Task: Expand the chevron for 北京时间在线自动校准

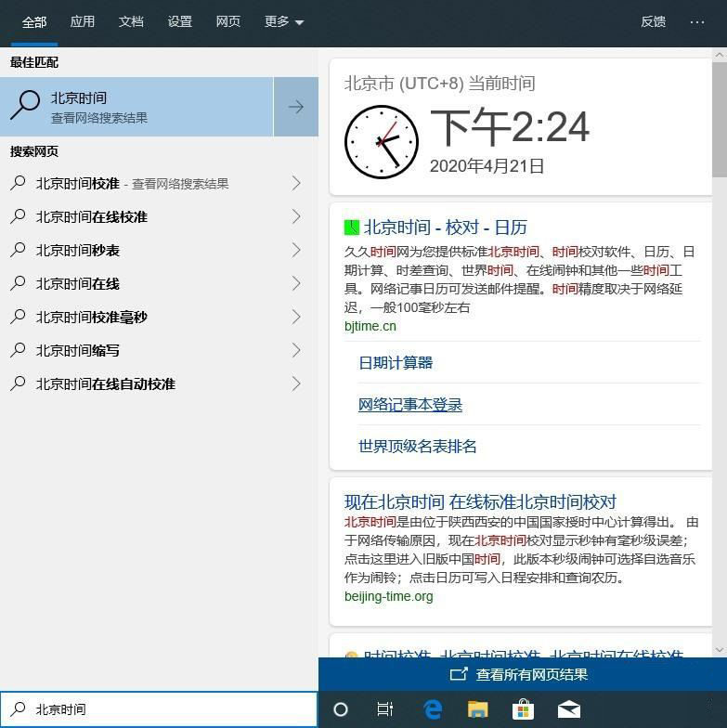Action: [x=296, y=384]
